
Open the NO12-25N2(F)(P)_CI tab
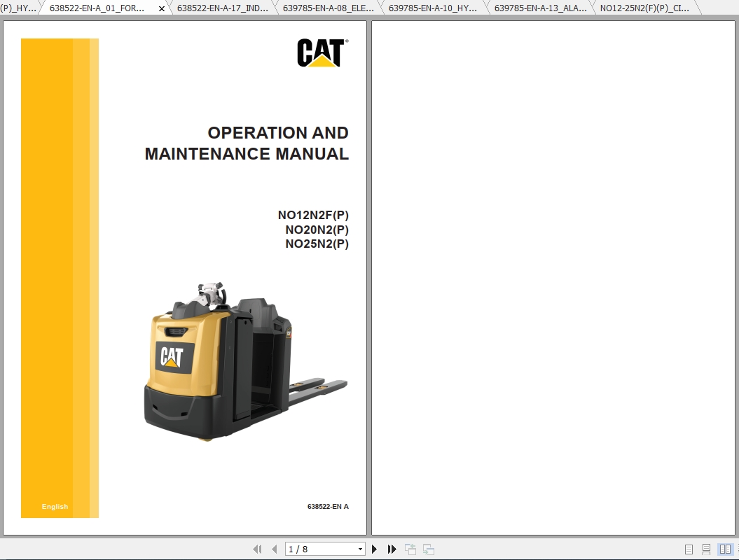(644, 8)
